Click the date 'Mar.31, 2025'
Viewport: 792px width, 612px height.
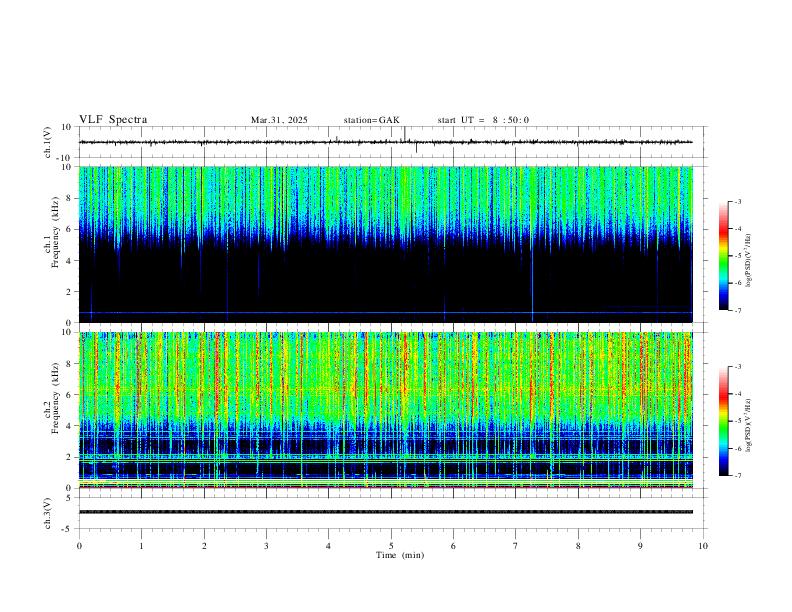click(279, 120)
